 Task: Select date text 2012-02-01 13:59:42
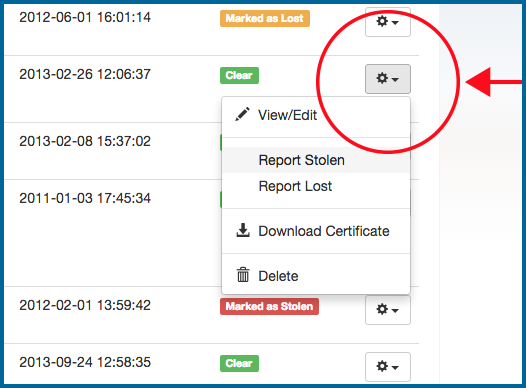pyautogui.click(x=85, y=306)
